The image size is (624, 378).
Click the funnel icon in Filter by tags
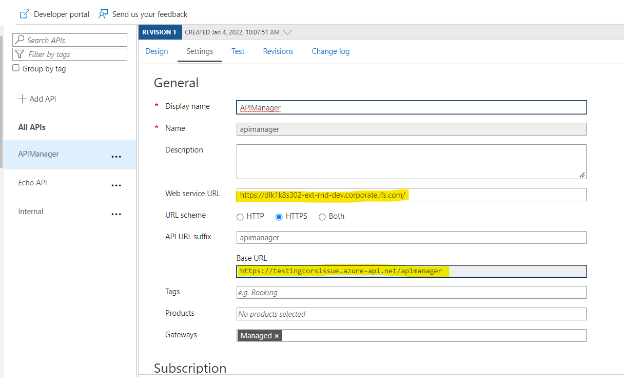[20, 54]
